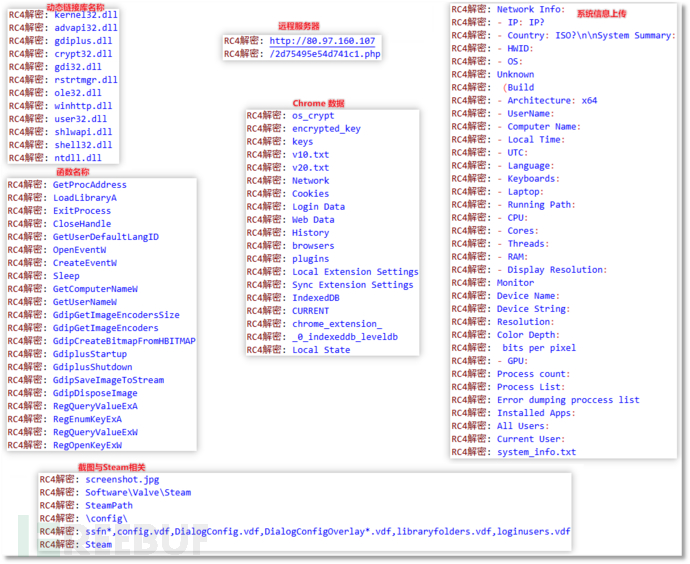690x564 pixels.
Task: Select the GdipCreateBitmapFromHBITMAP line
Action: point(124,341)
